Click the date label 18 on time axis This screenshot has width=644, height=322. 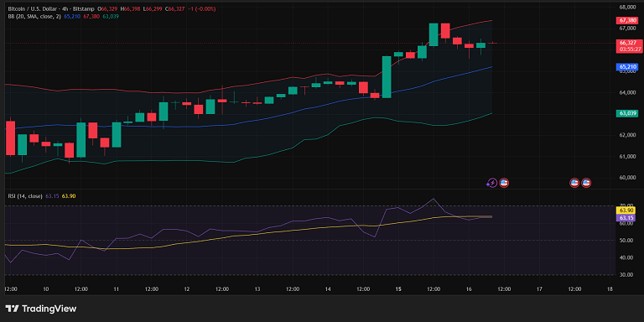click(x=610, y=289)
